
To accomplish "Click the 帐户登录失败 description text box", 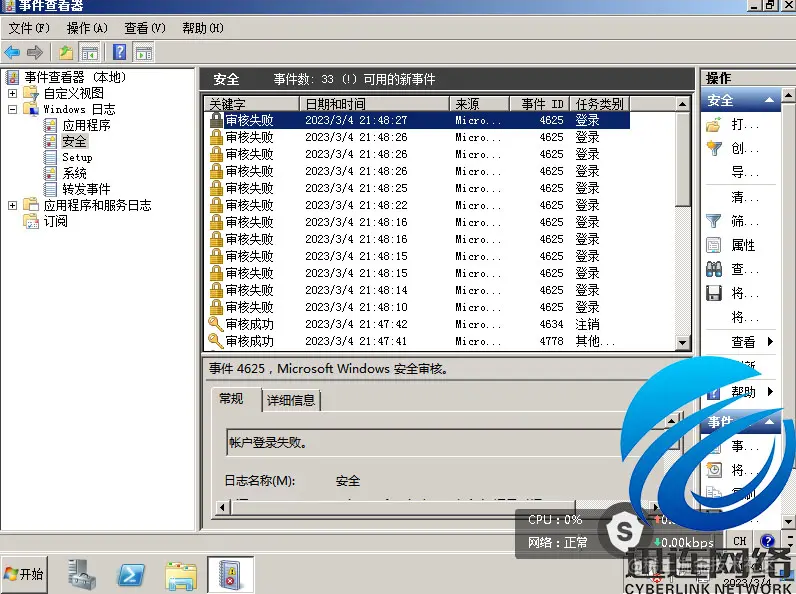I will tap(447, 442).
